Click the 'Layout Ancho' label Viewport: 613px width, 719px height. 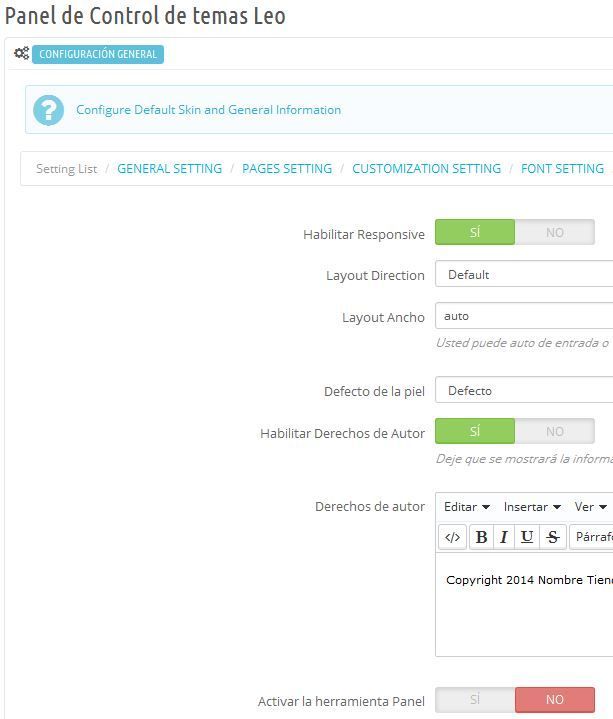coord(383,317)
